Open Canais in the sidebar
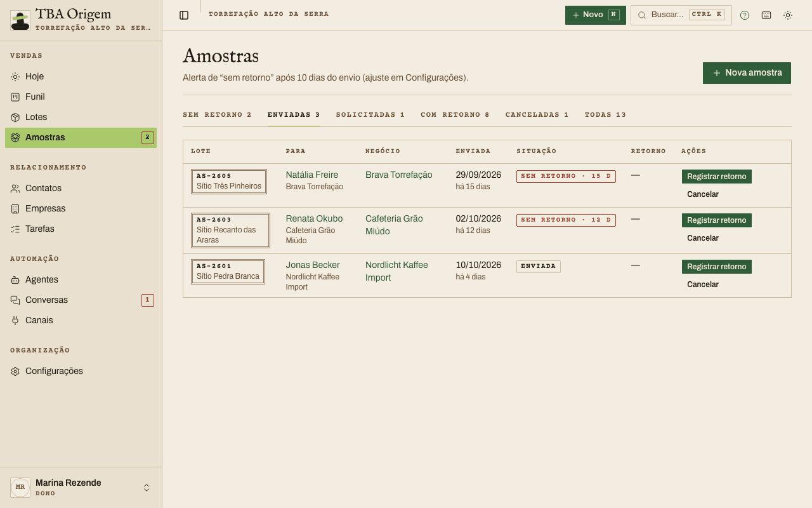The height and width of the screenshot is (508, 812). point(81,320)
